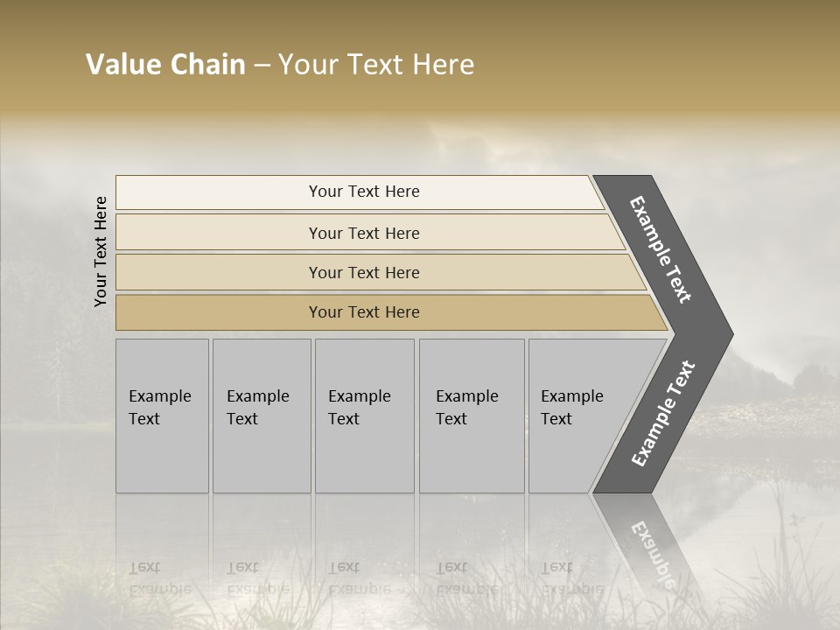Click the dark gray chevron arrow tip
Screen dimensions: 840x630
717,334
